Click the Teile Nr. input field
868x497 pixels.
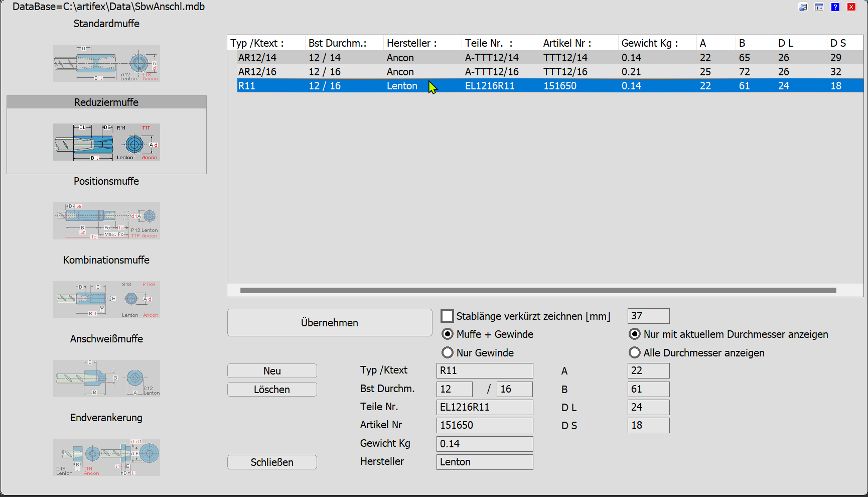[484, 407]
